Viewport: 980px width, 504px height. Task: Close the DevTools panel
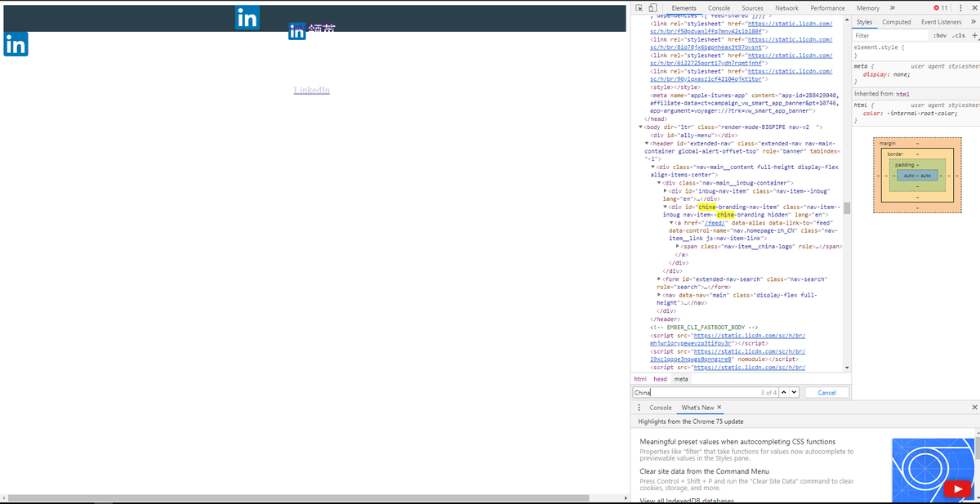point(974,7)
